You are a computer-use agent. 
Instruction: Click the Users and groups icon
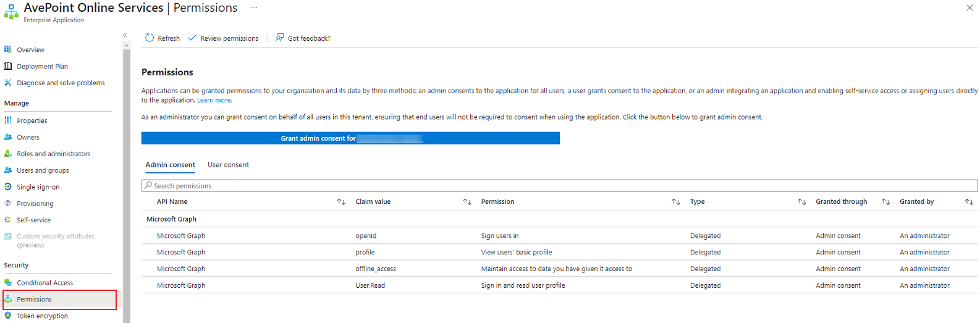(x=8, y=170)
